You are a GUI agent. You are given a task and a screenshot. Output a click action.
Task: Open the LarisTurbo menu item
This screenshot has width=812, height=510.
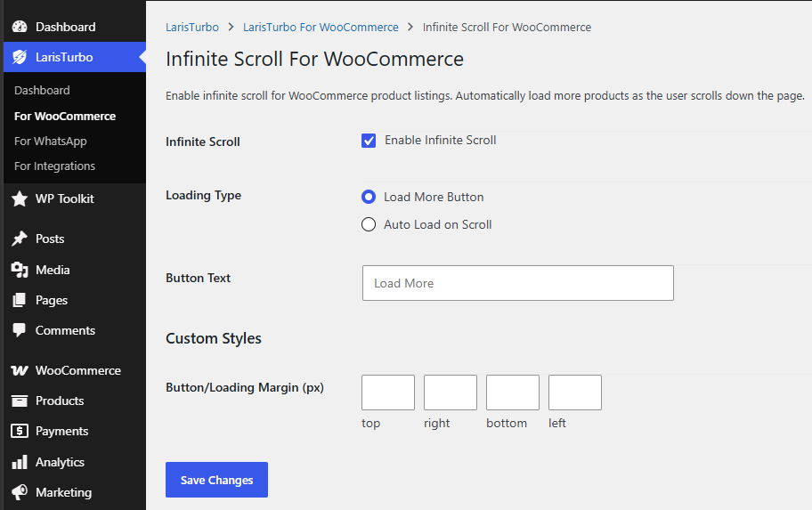(x=75, y=57)
